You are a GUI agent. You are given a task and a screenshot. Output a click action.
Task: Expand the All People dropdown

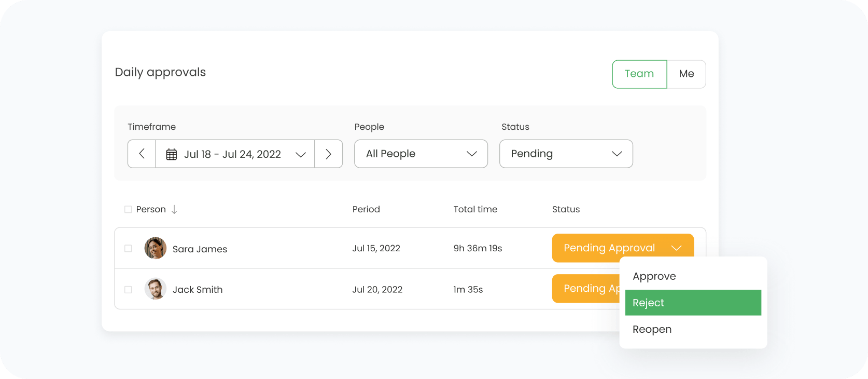pos(421,154)
